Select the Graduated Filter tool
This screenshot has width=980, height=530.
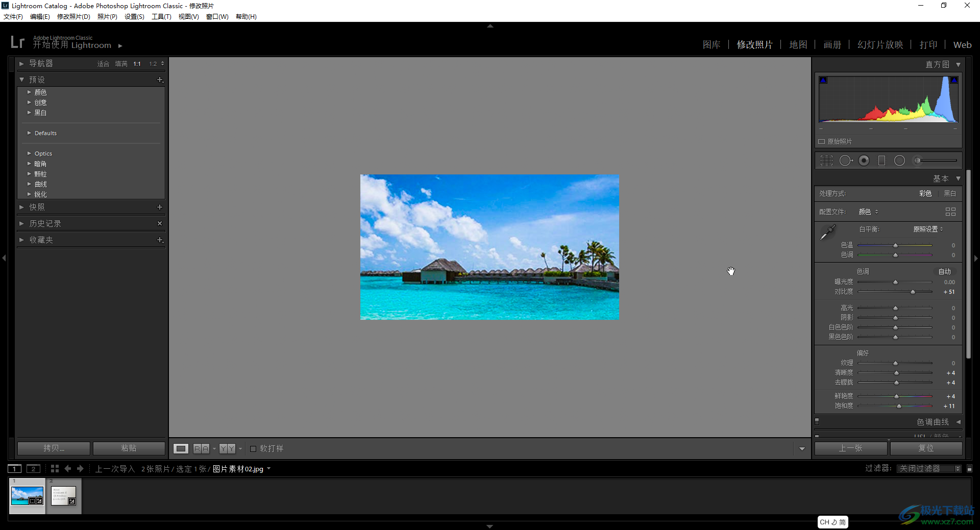[x=881, y=161]
